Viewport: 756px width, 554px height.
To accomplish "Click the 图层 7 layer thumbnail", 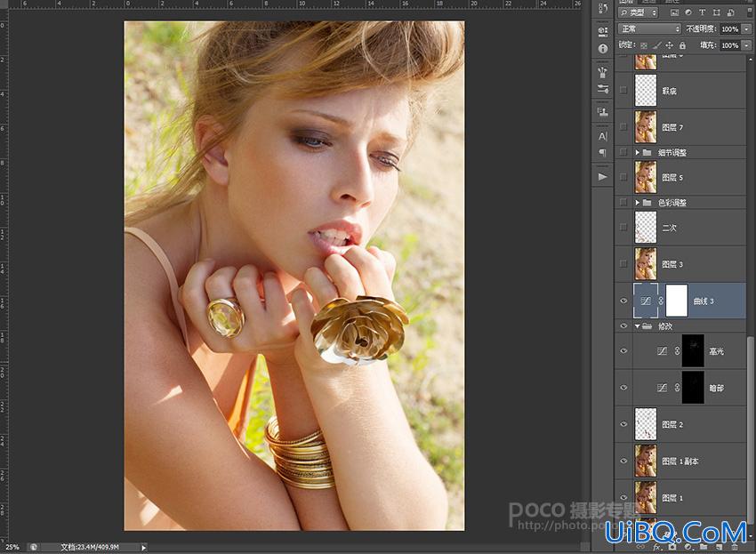I will coord(646,127).
